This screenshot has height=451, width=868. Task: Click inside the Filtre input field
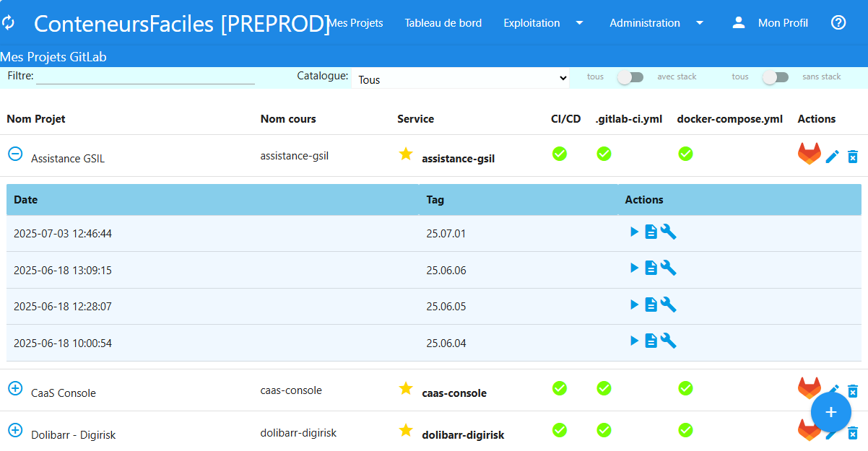tap(144, 76)
